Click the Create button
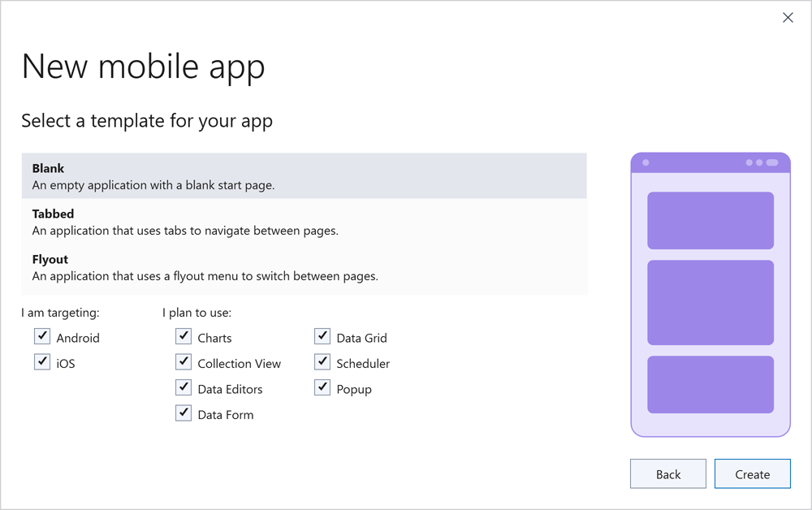This screenshot has width=812, height=510. click(753, 473)
